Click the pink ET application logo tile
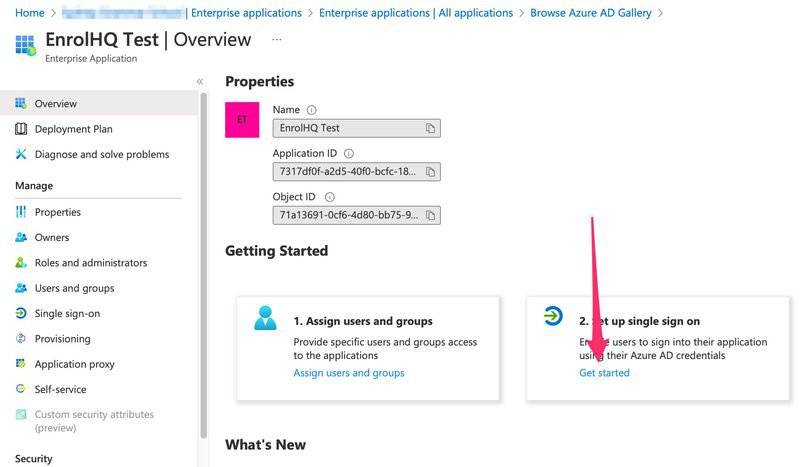 coord(242,120)
